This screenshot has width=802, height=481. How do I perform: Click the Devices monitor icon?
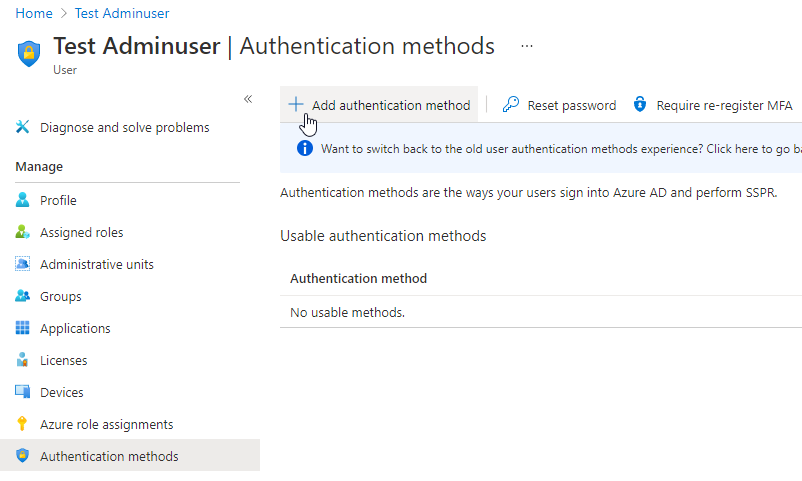(23, 392)
